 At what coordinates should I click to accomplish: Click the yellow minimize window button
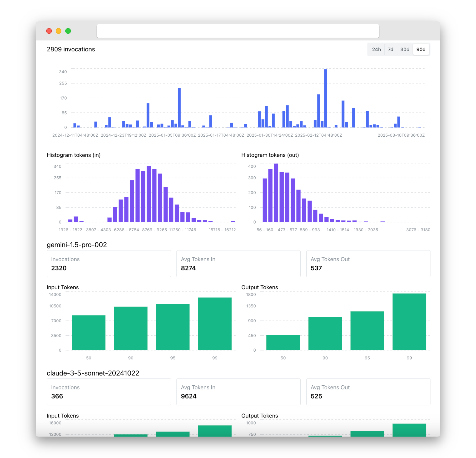click(x=59, y=31)
